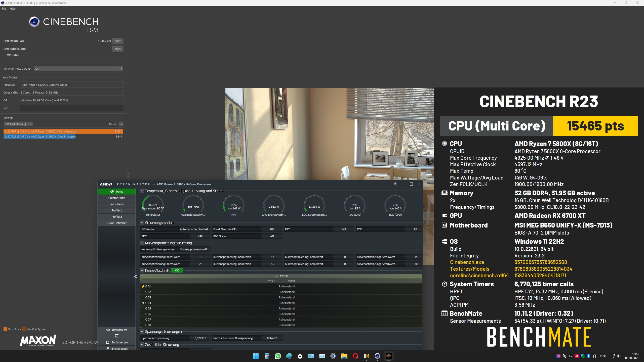The height and width of the screenshot is (362, 644).
Task: Click the Info input field under Your System
Action: click(71, 108)
